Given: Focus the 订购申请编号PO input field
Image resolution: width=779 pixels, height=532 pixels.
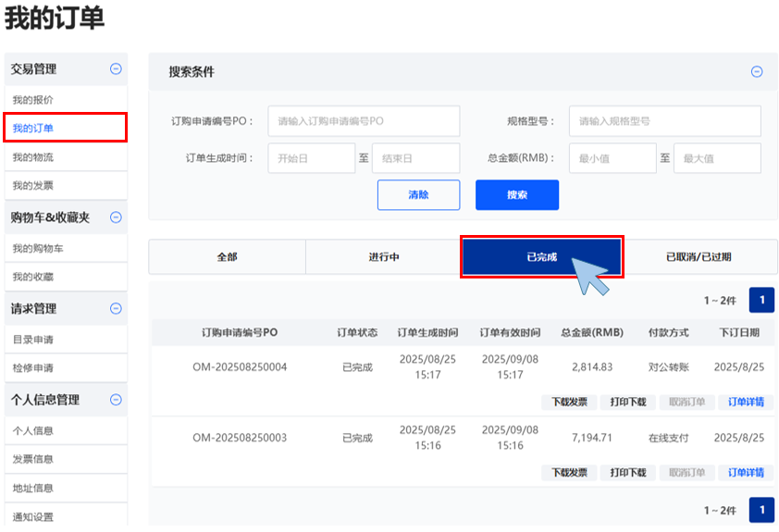Looking at the screenshot, I should pos(363,121).
